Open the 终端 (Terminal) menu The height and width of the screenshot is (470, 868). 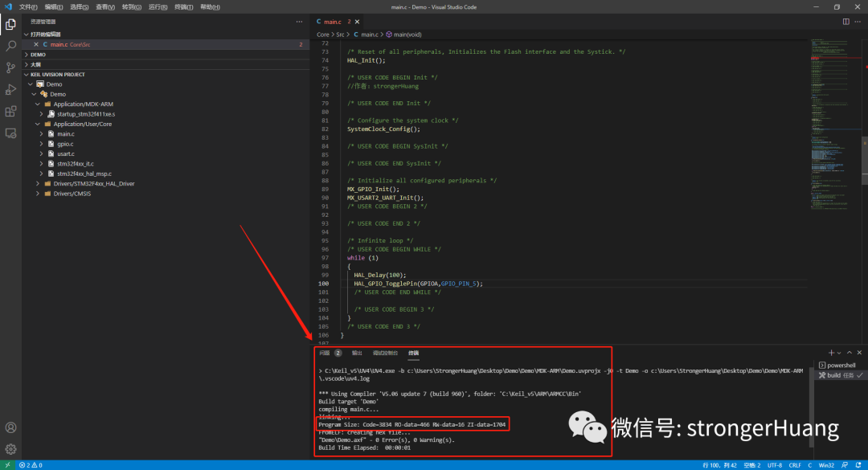pos(182,6)
